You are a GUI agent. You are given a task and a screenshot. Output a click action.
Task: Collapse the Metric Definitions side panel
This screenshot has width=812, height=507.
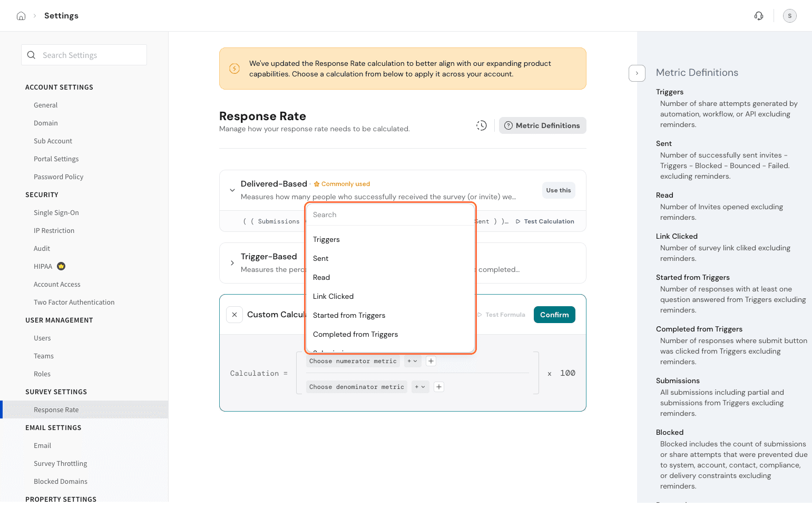(637, 73)
